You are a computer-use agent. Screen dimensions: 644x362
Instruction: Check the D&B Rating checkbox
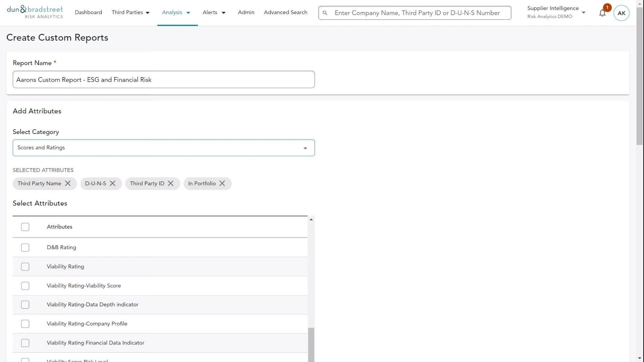pyautogui.click(x=25, y=247)
